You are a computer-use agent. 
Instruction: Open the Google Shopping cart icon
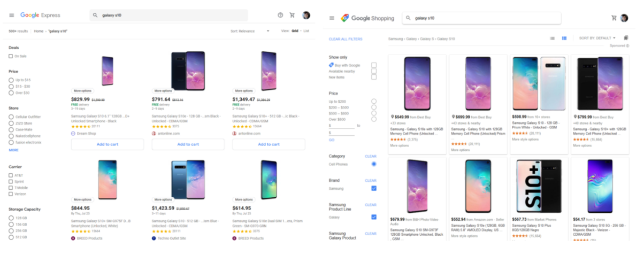point(614,18)
